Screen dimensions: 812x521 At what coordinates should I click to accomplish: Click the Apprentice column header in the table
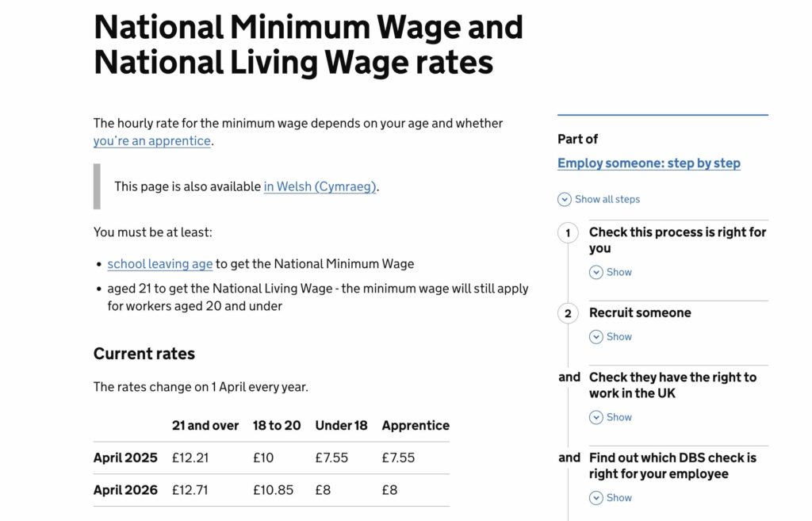pyautogui.click(x=416, y=425)
